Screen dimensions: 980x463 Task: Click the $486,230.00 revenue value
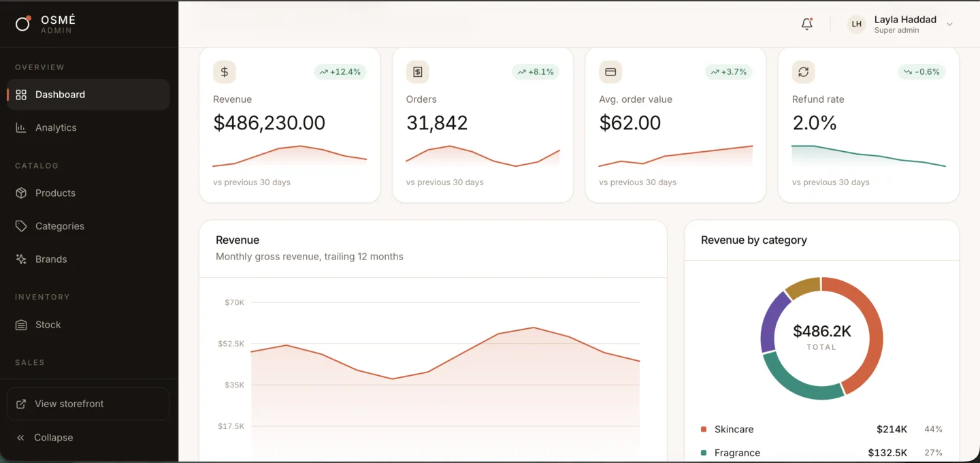coord(269,123)
